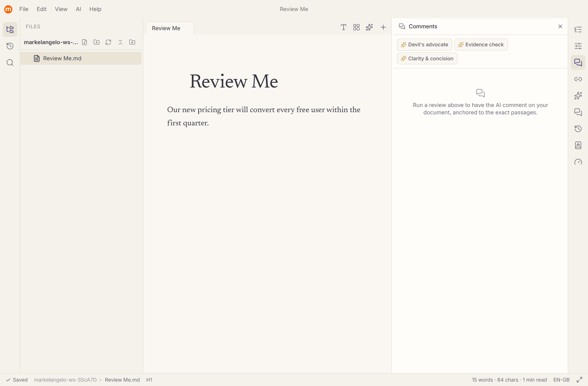588x386 pixels.
Task: Click the Review Me.md breadcrumb in the status bar
Action: 122,380
